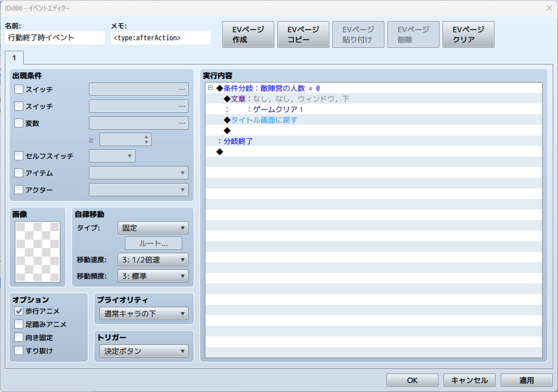
Task: Select event page tab 1
Action: pyautogui.click(x=14, y=57)
